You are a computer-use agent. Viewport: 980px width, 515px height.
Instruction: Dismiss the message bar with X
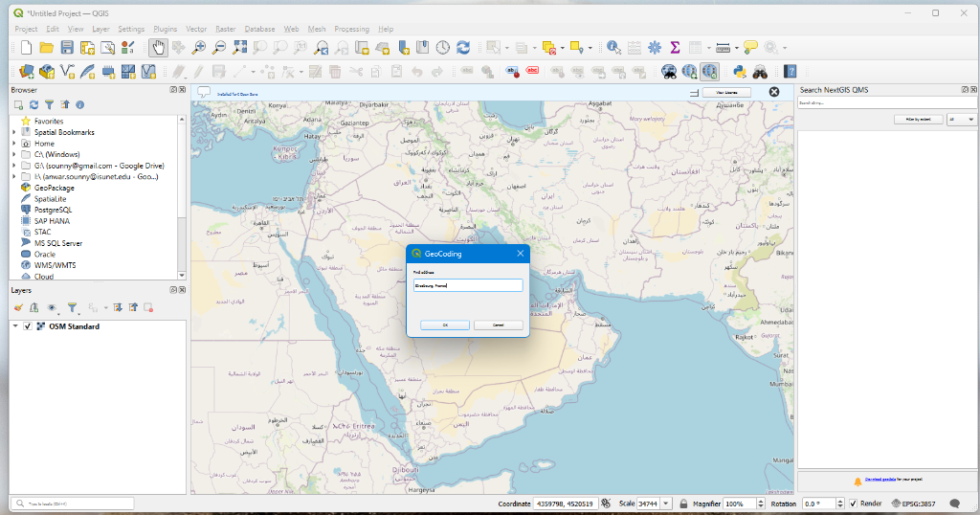[x=773, y=92]
